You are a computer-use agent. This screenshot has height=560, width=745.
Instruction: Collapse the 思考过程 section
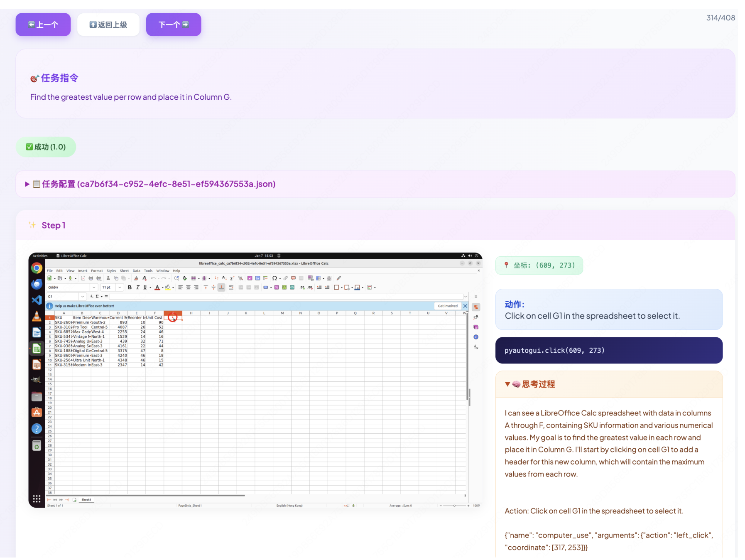click(507, 384)
